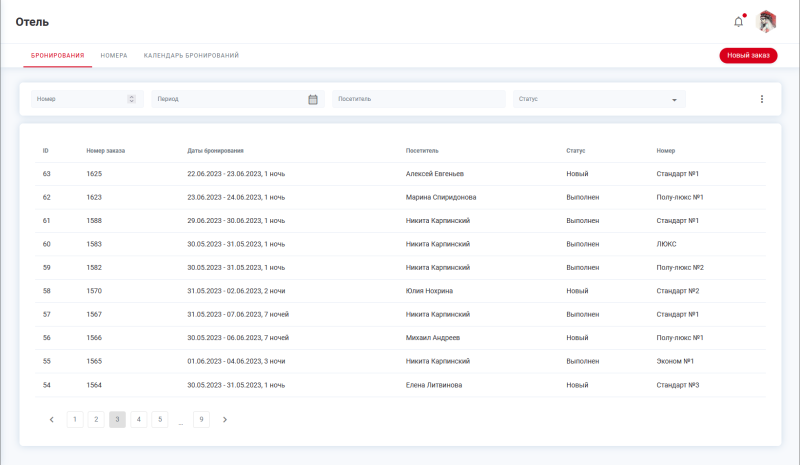This screenshot has height=465, width=800.
Task: Click room Эконом №1 cell
Action: coord(675,361)
